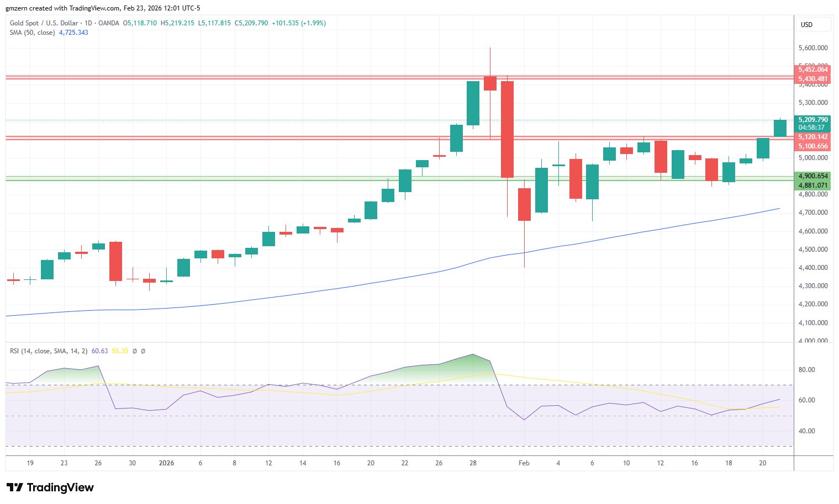Image resolution: width=839 pixels, height=504 pixels.
Task: Click the 2026 year marker on the time axis
Action: tap(166, 463)
